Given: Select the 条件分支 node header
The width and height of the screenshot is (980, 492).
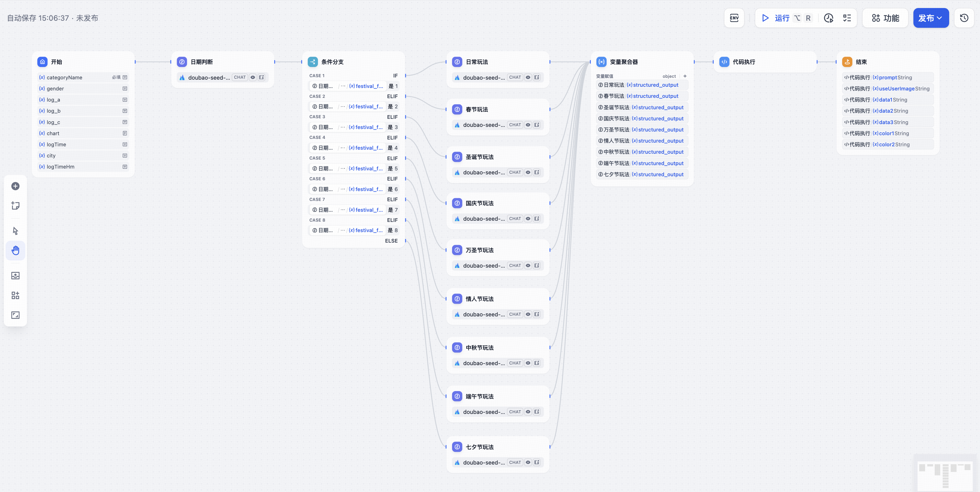Looking at the screenshot, I should 353,62.
